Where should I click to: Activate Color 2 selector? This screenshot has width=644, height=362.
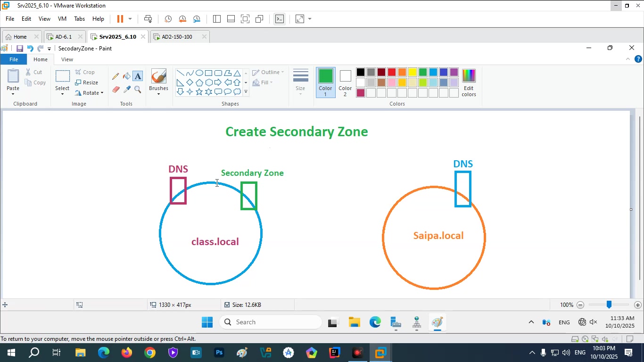click(345, 82)
